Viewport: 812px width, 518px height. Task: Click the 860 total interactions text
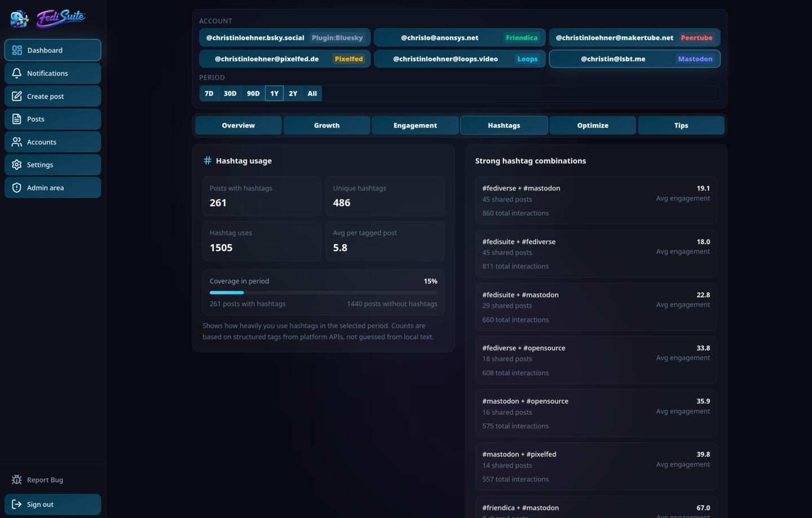pyautogui.click(x=515, y=213)
